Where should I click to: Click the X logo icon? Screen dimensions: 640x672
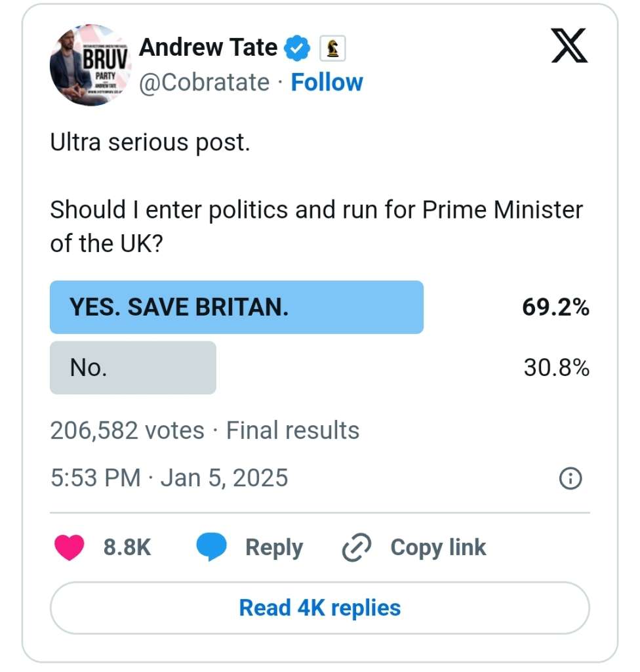coord(569,47)
